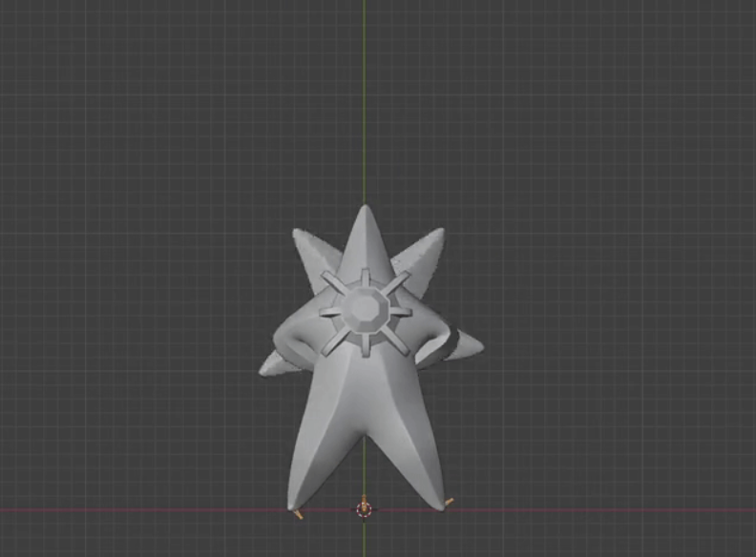Click the 3D cursor at the world origin

tap(364, 509)
